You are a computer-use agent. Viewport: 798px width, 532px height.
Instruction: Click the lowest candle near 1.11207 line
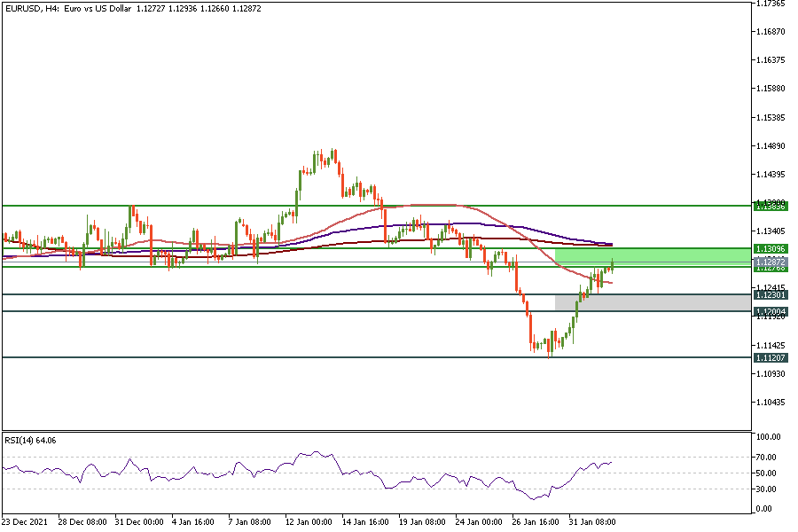[x=550, y=349]
